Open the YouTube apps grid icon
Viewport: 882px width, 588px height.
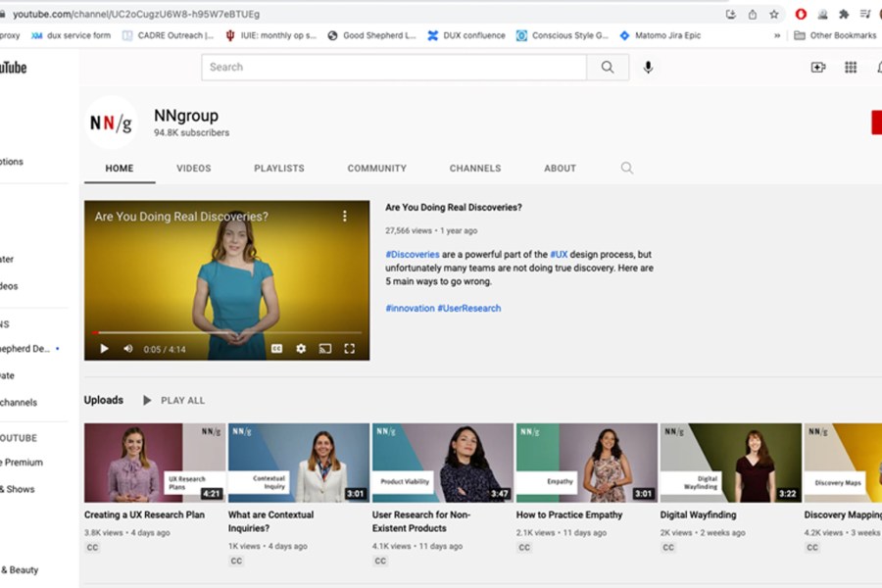click(x=851, y=68)
